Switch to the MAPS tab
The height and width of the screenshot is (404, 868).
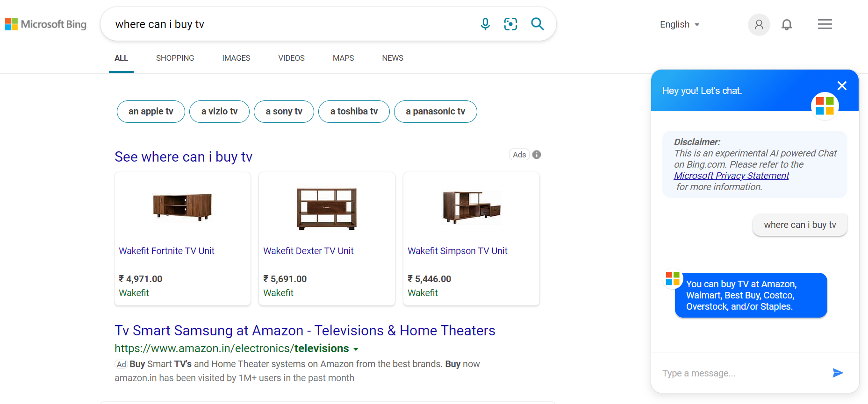point(343,58)
